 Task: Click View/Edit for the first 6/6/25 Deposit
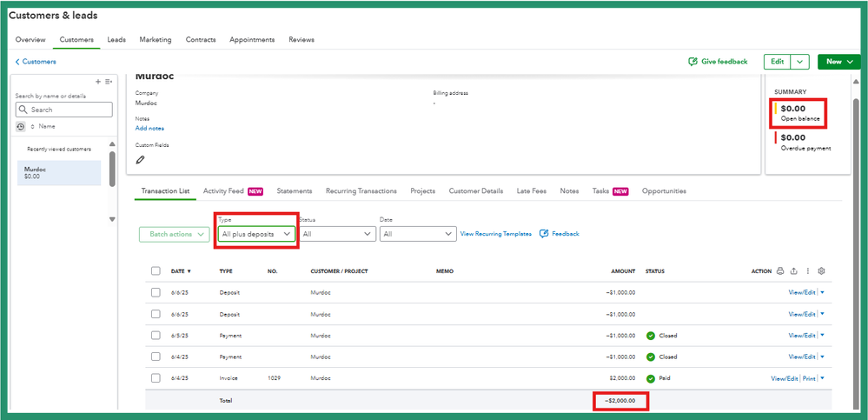tap(802, 292)
